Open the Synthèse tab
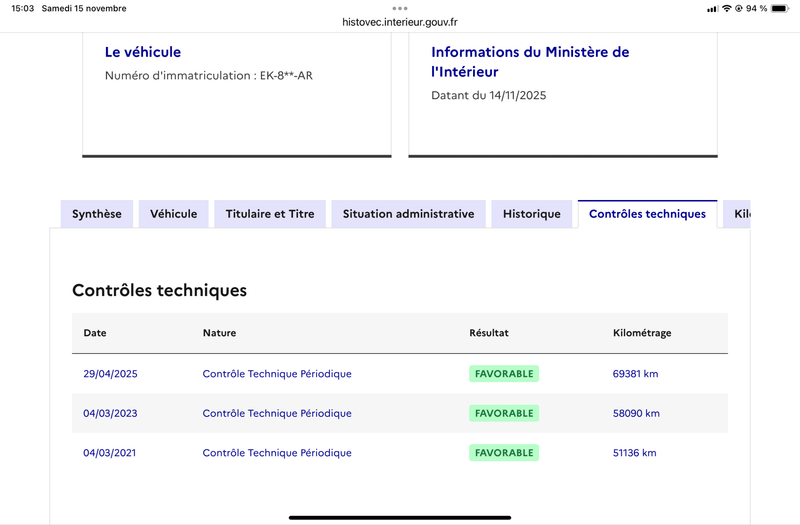This screenshot has height=525, width=800. pos(97,214)
